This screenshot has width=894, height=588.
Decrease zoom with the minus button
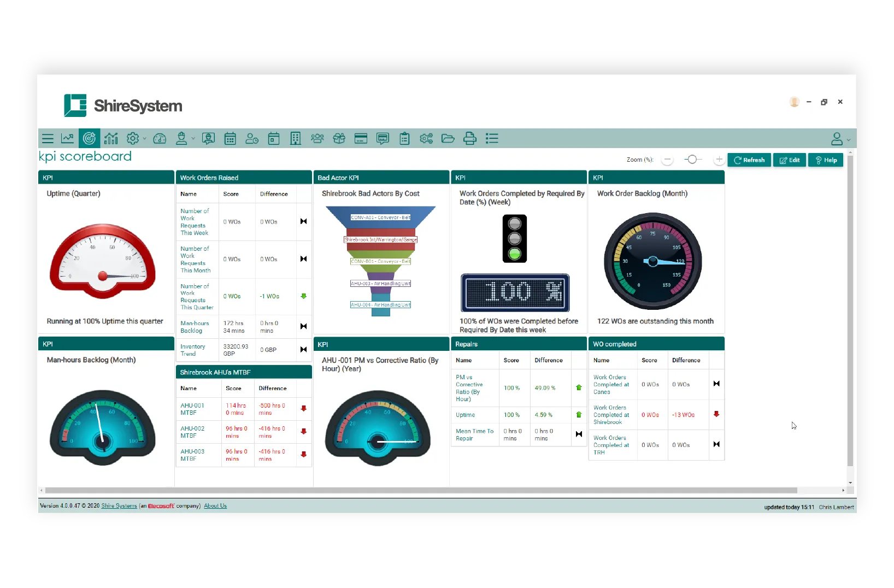pos(667,160)
